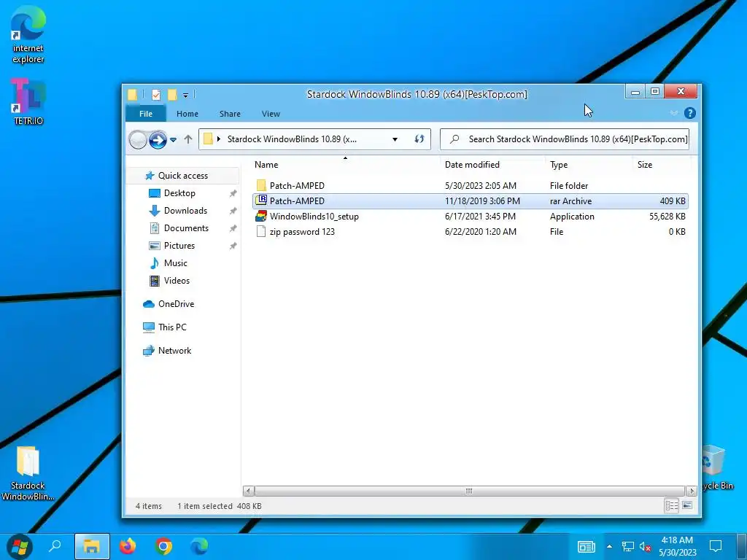
Task: Open taskbar search magnifier
Action: [x=55, y=545]
